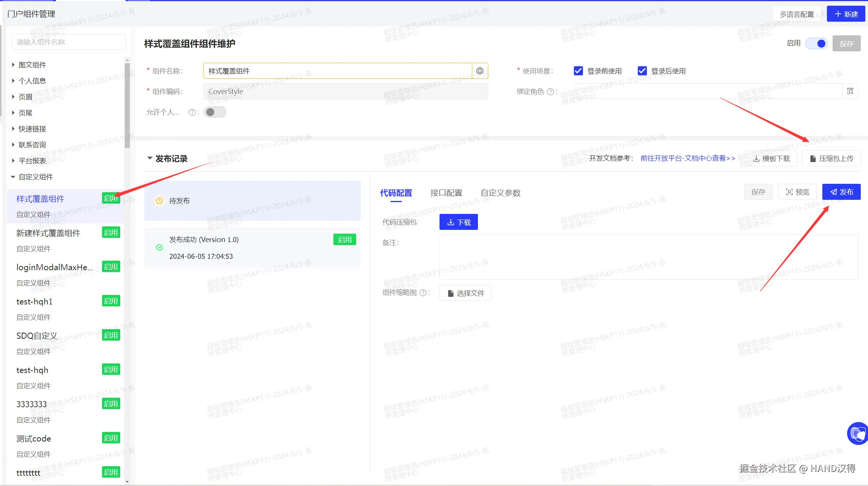
Task: Collapse the 发布记录 section
Action: click(x=150, y=158)
